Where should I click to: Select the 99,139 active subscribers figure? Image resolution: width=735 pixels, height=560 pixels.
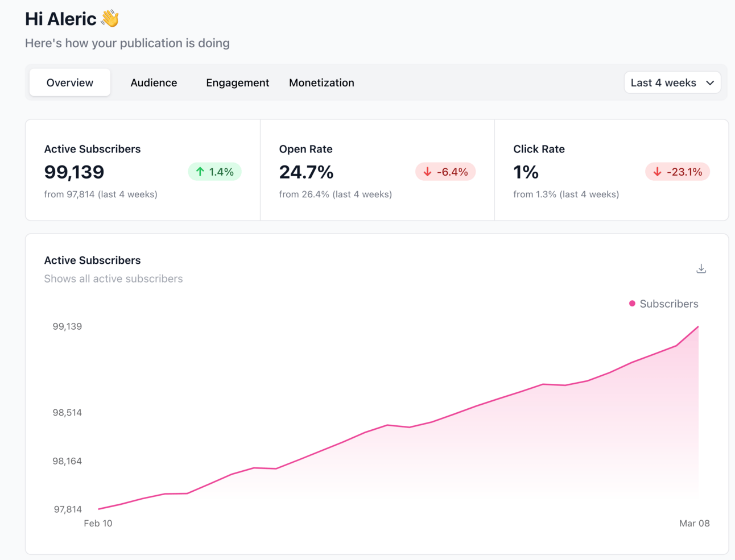[x=74, y=172]
